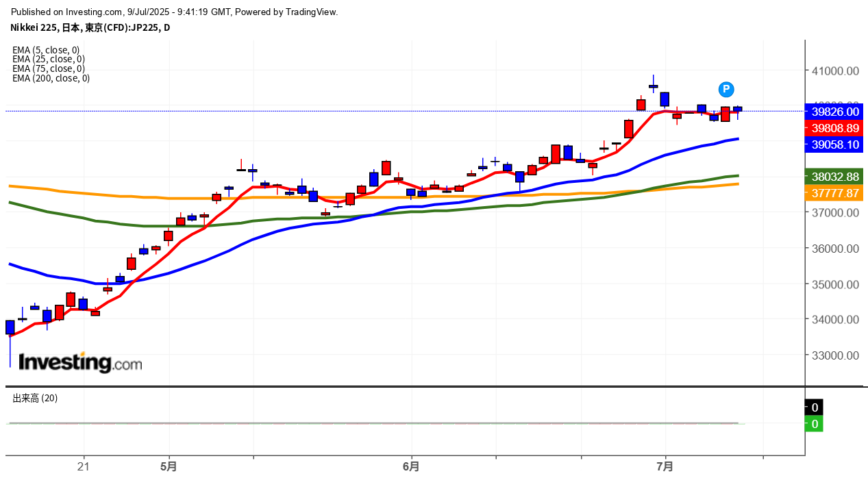Image resolution: width=868 pixels, height=478 pixels.
Task: Click the orange 37777.87 EMA value label
Action: (834, 193)
